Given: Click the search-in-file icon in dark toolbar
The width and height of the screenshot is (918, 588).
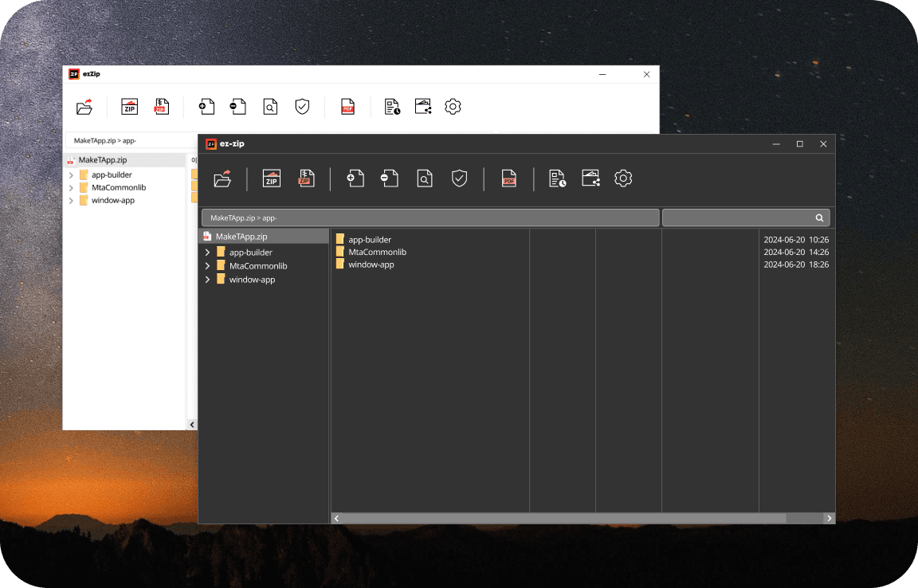Looking at the screenshot, I should click(x=425, y=178).
